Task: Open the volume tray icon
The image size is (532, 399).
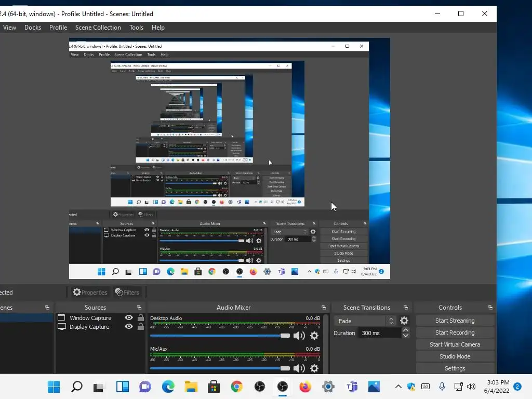Action: 471,387
